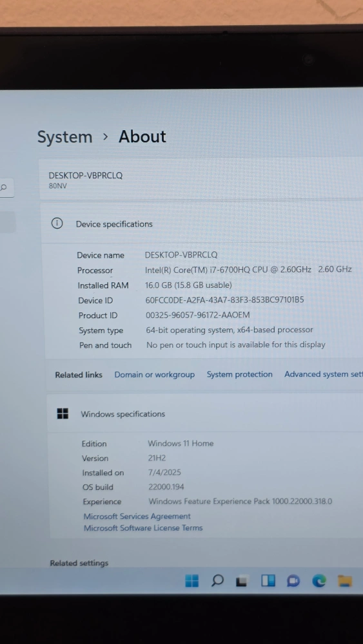The width and height of the screenshot is (363, 644).
Task: Select the Device ID value
Action: 225,300
